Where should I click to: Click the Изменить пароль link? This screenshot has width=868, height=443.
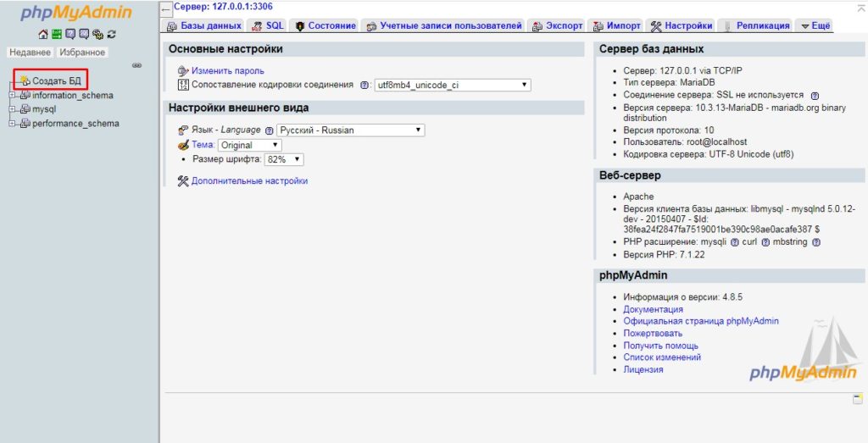[x=227, y=71]
